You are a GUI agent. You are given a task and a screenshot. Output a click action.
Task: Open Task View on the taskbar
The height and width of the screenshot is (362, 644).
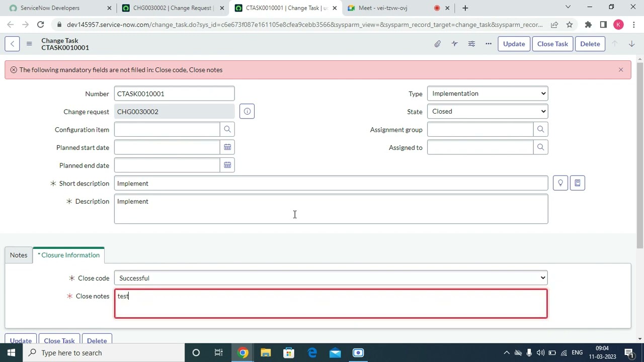click(x=219, y=353)
